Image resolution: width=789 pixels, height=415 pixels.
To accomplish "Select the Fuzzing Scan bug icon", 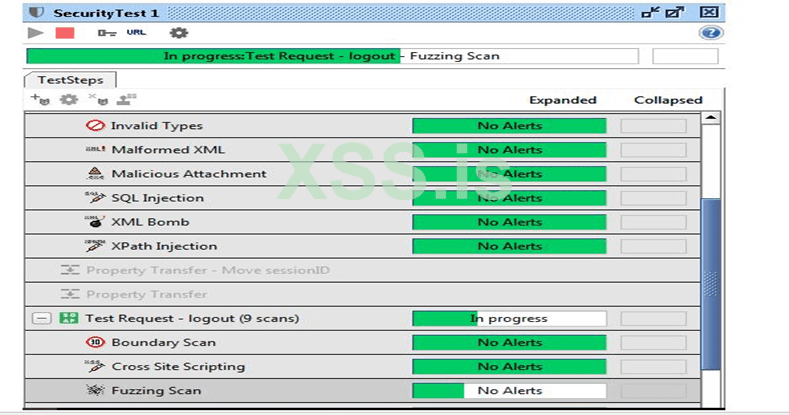I will [x=95, y=390].
